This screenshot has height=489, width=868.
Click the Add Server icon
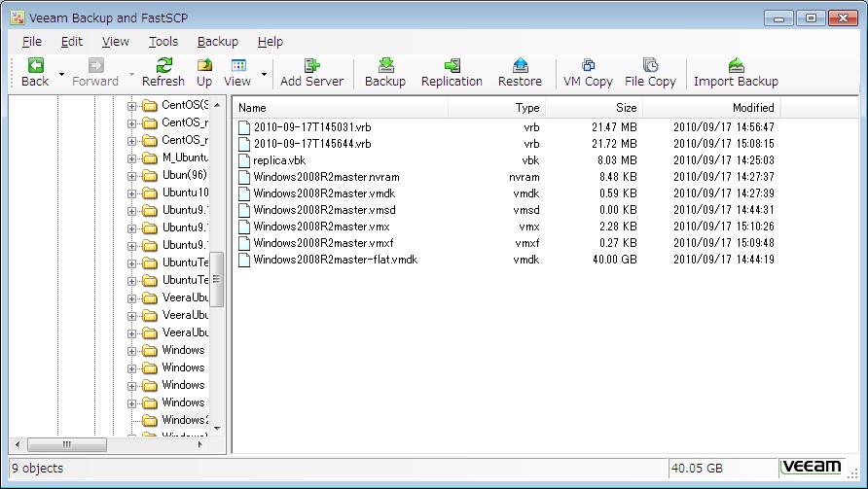coord(311,65)
